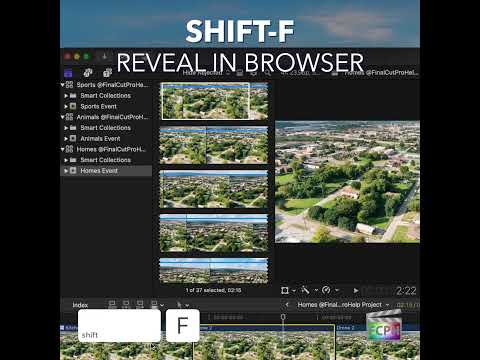Open the timeline Index button
480x360 pixels.
coord(80,305)
